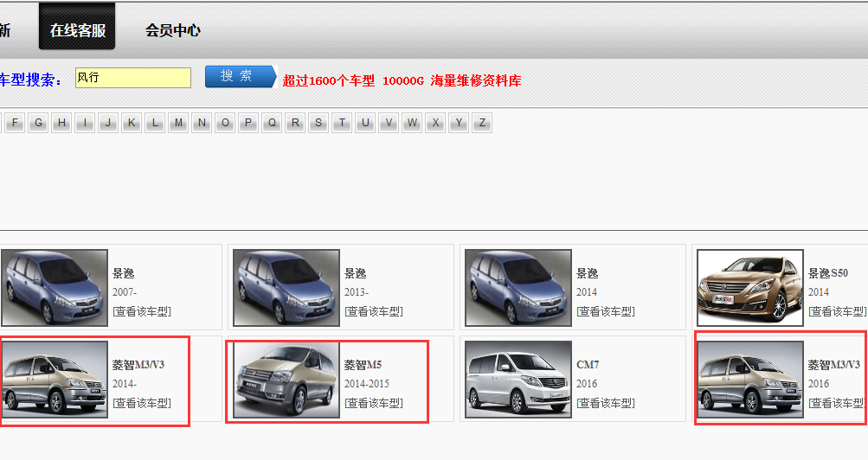Select letter F filter
The width and height of the screenshot is (868, 460).
[15, 123]
